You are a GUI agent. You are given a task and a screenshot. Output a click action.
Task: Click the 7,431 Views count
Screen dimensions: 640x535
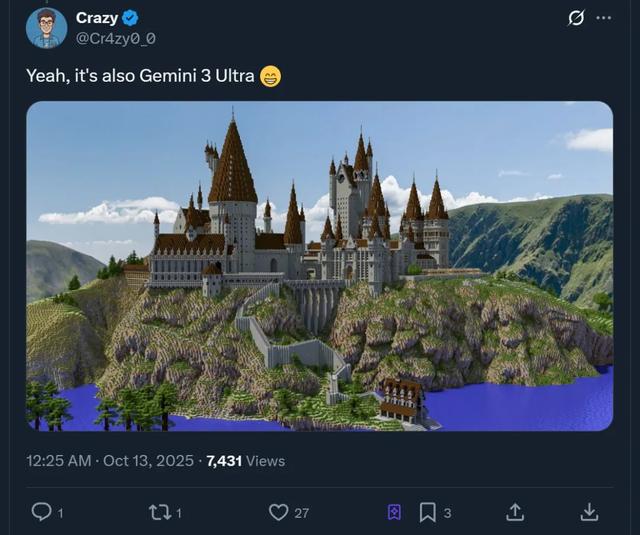(x=246, y=461)
